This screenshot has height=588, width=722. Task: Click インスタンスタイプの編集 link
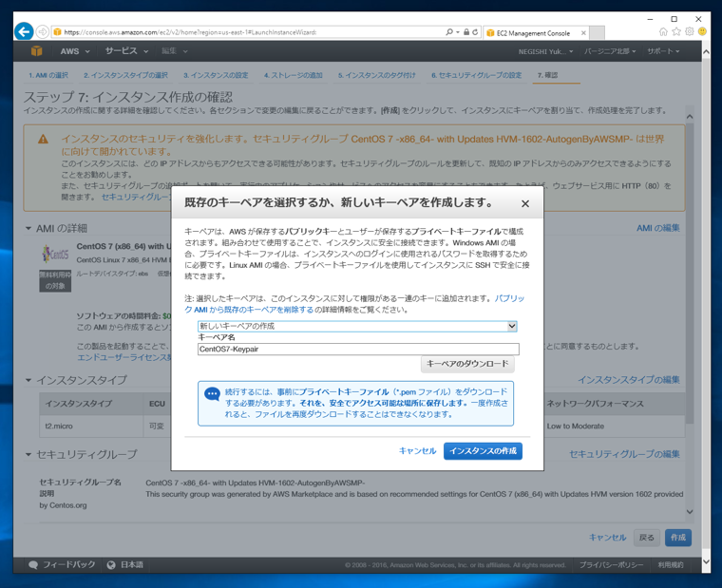pyautogui.click(x=629, y=380)
